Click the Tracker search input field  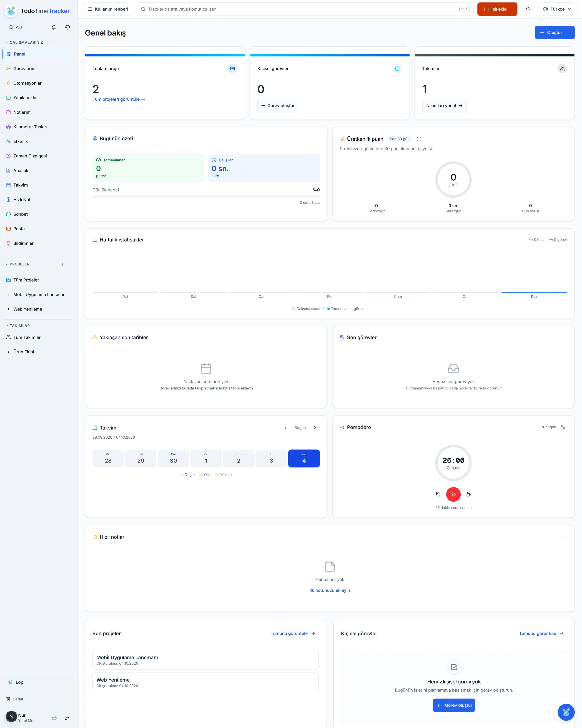click(x=305, y=9)
